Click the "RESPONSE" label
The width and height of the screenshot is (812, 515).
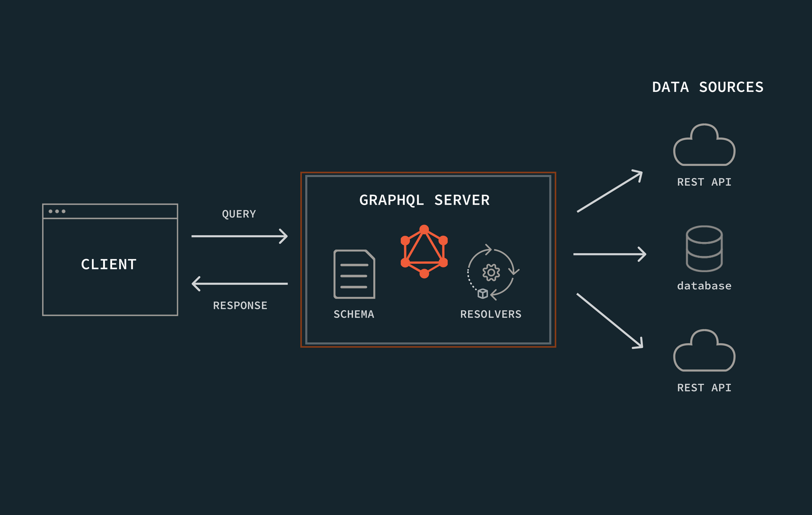pyautogui.click(x=240, y=305)
